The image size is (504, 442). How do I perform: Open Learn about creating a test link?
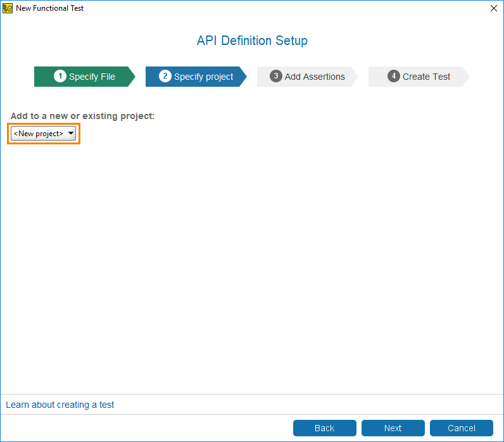tap(60, 405)
